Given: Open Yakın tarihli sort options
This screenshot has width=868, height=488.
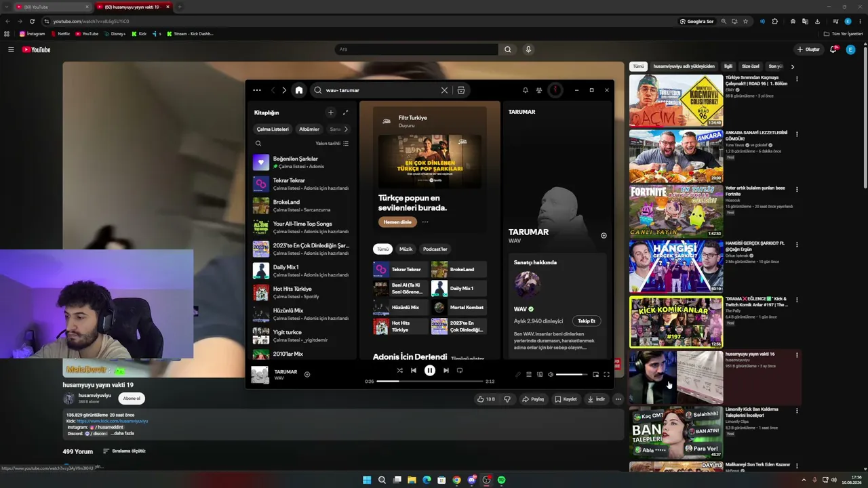Looking at the screenshot, I should pos(332,144).
